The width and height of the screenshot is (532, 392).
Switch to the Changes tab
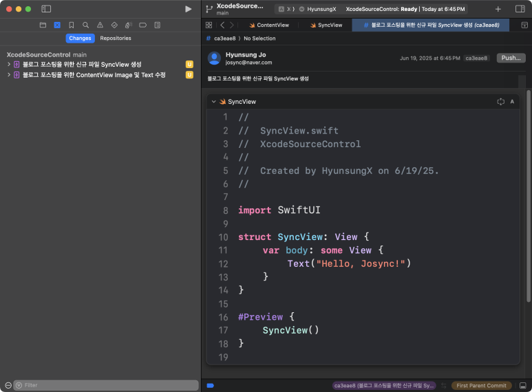[80, 39]
